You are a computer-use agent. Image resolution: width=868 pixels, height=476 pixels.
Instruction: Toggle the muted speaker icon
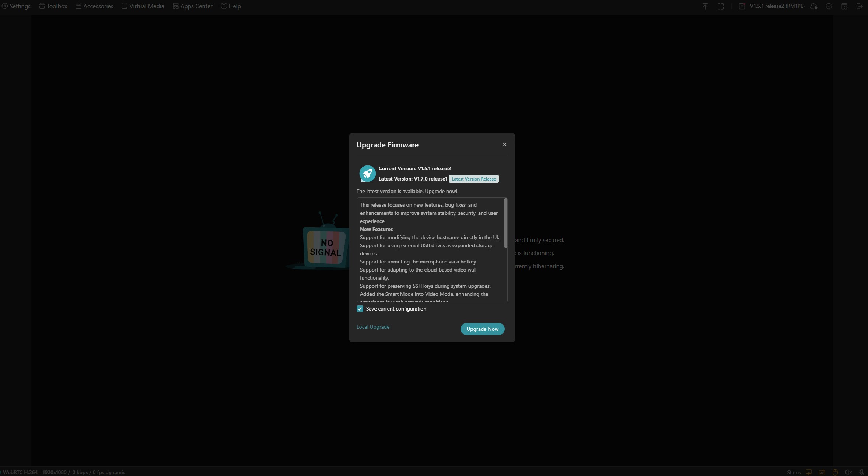tap(848, 472)
